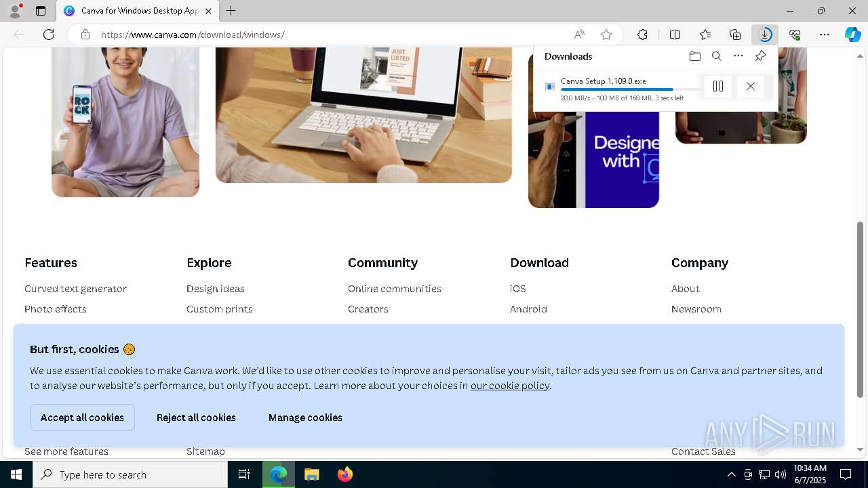Pause the Canva Setup download

718,86
